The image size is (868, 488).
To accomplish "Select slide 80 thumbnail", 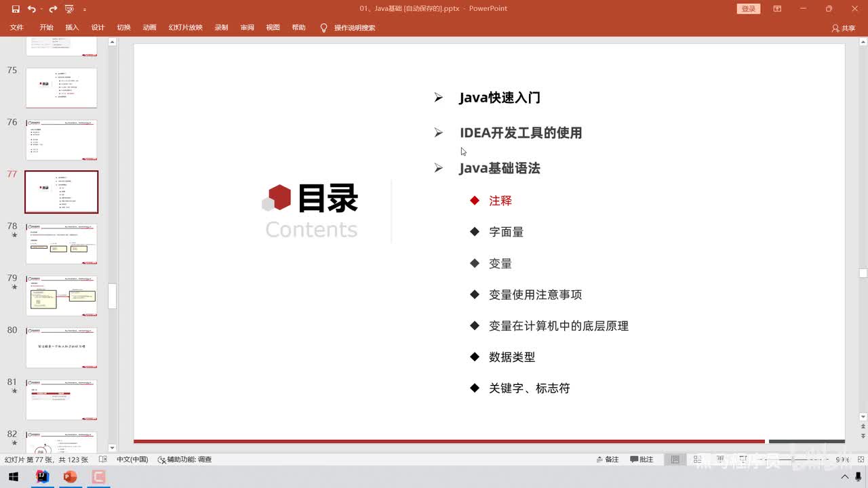I will pyautogui.click(x=62, y=348).
